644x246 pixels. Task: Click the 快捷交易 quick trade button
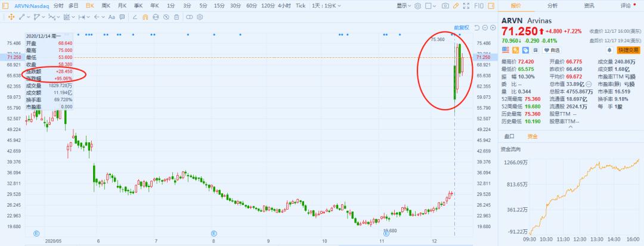click(628, 50)
